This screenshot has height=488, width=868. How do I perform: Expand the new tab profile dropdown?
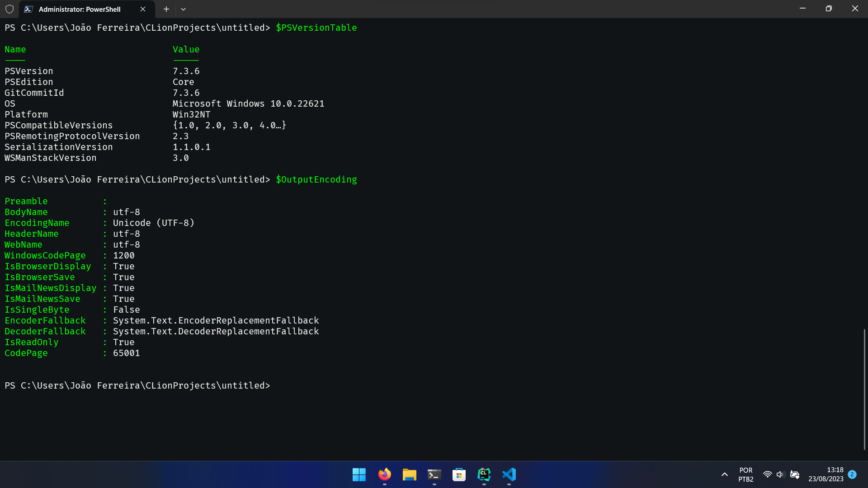[183, 9]
